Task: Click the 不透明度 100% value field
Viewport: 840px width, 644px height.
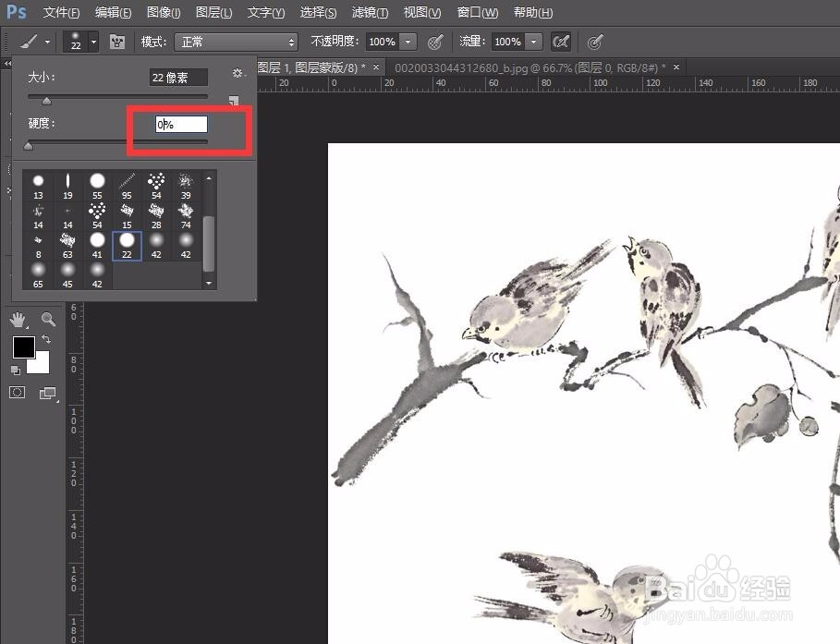Action: (383, 42)
